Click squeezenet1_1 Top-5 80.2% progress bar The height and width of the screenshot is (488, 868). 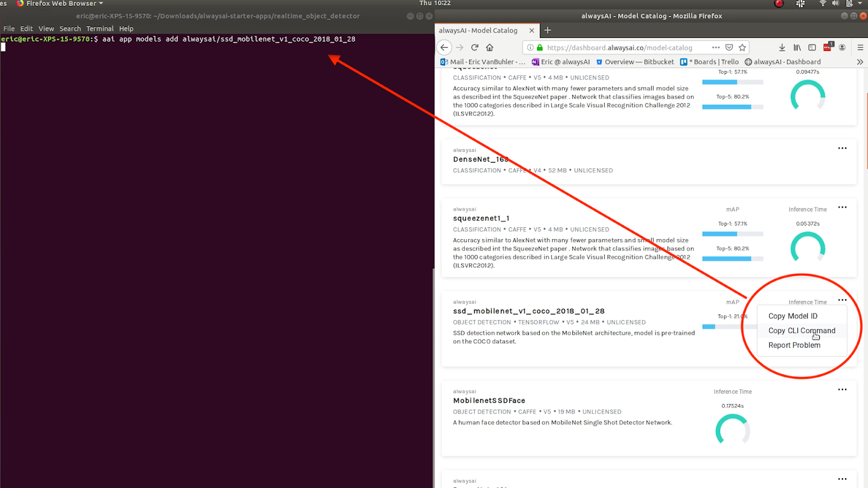732,259
